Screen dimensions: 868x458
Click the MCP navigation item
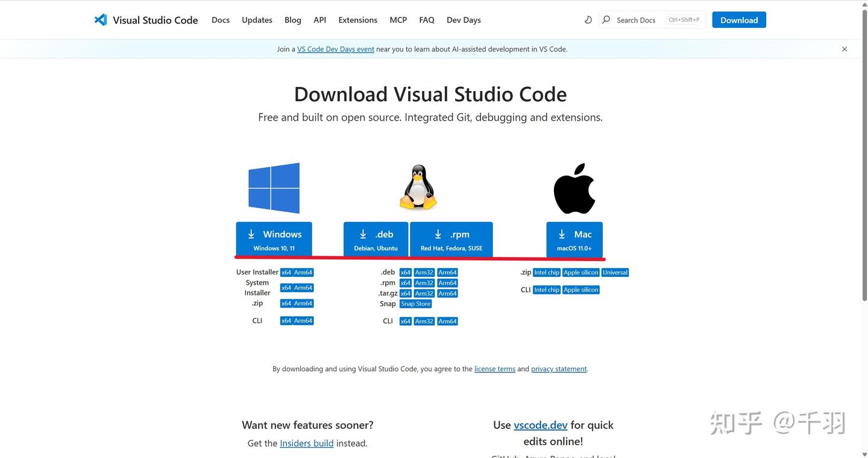click(x=398, y=19)
